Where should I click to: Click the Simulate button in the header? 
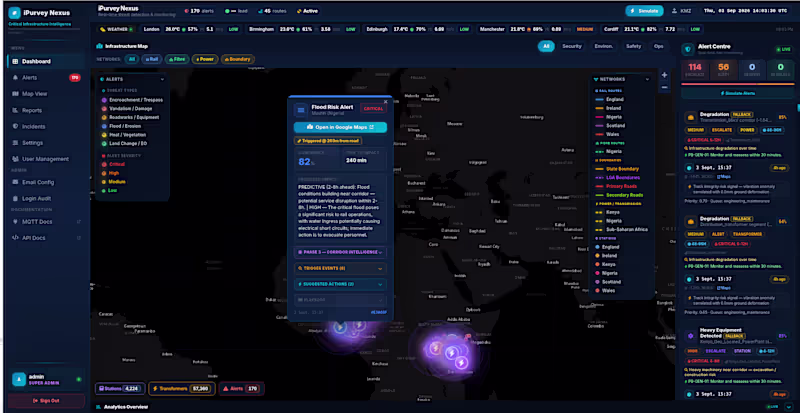pos(644,11)
